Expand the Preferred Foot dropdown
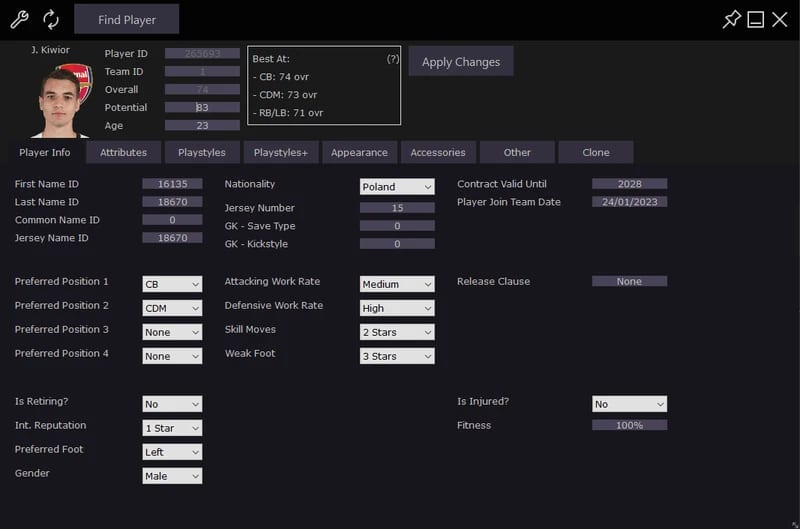 pyautogui.click(x=172, y=452)
